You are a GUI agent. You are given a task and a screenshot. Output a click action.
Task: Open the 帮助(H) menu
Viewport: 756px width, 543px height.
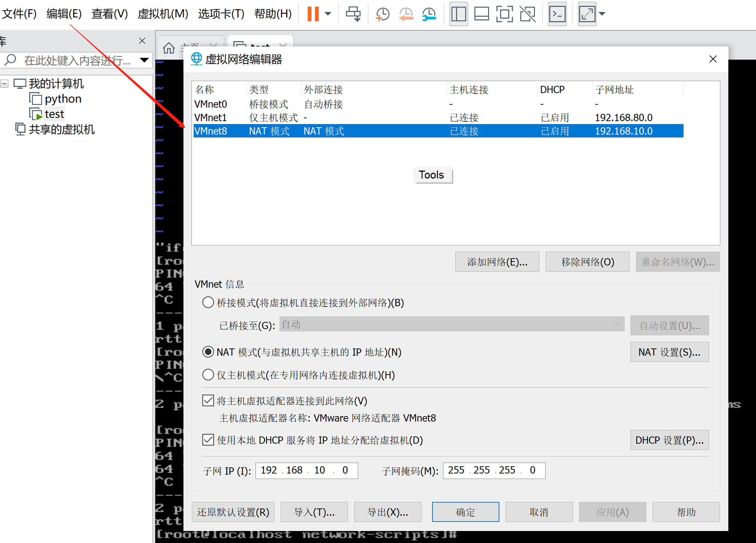pos(273,14)
